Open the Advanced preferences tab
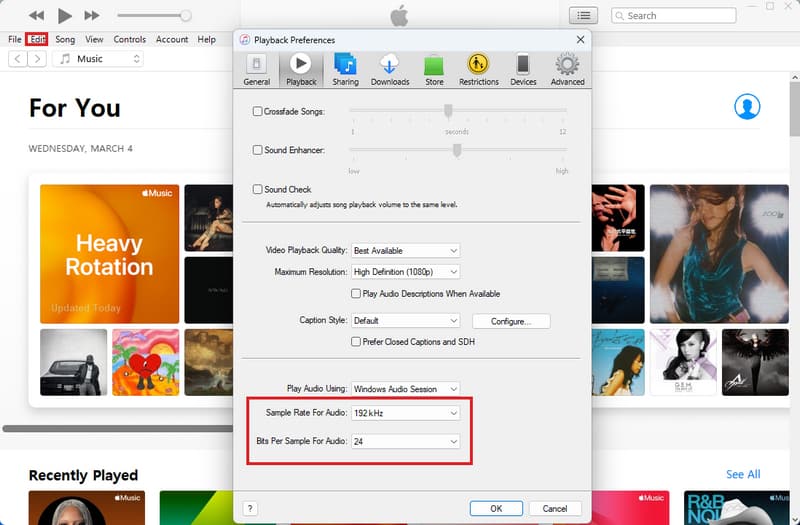The height and width of the screenshot is (525, 800). [x=567, y=69]
